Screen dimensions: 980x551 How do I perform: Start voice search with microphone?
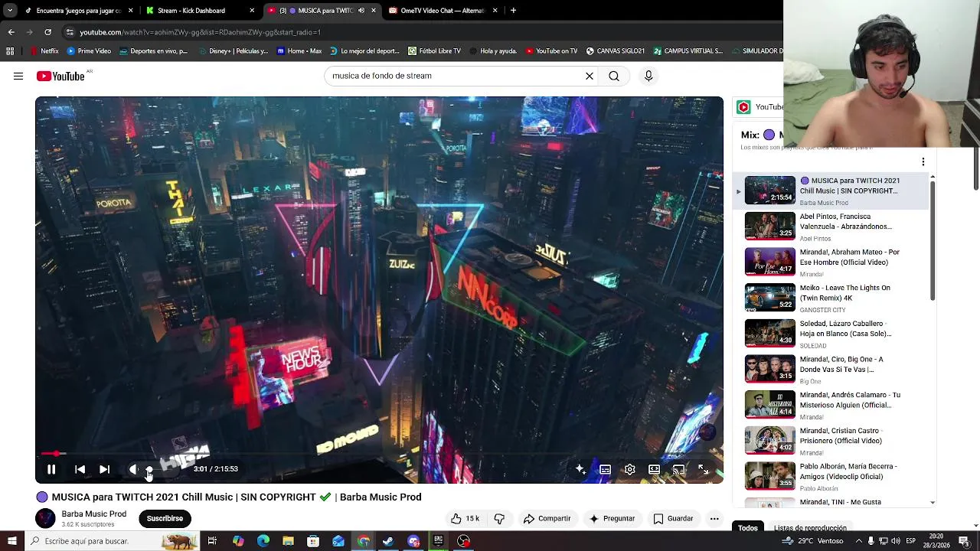point(648,76)
